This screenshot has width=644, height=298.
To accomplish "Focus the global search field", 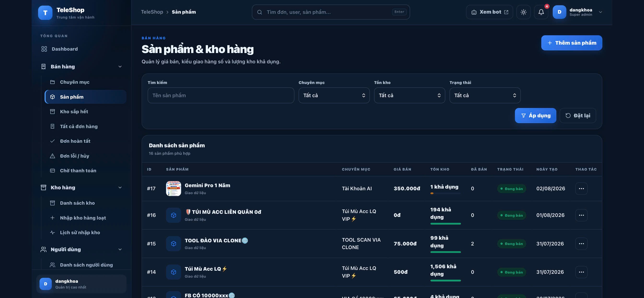I will pos(331,12).
